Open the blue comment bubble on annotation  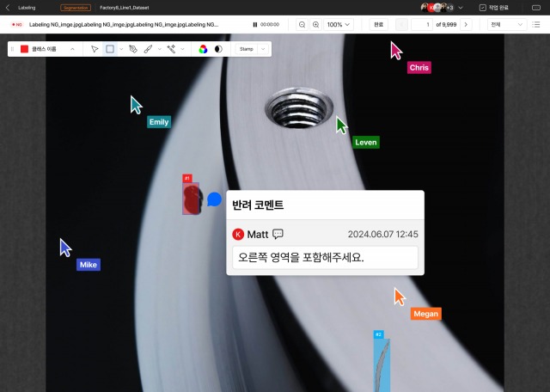214,199
